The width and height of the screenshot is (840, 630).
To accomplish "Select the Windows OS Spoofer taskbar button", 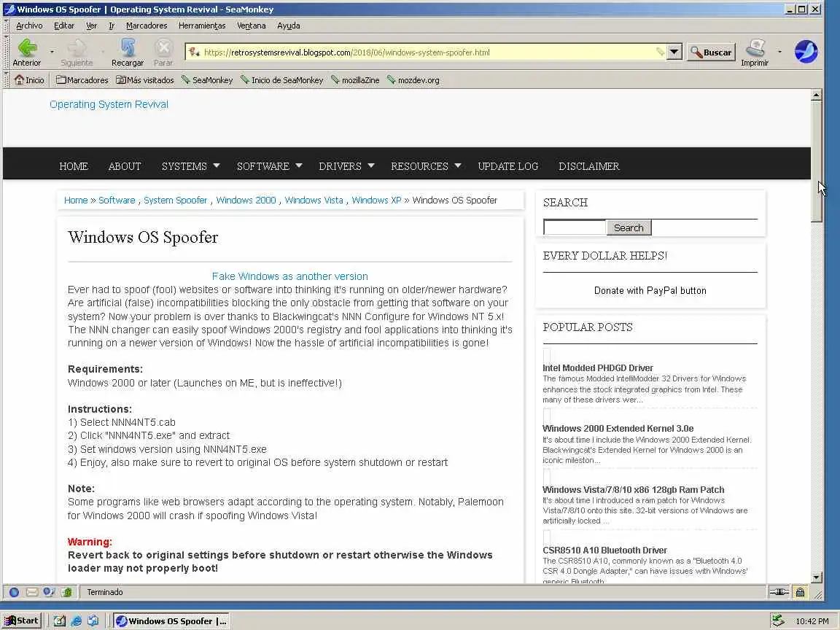I will pos(171,621).
